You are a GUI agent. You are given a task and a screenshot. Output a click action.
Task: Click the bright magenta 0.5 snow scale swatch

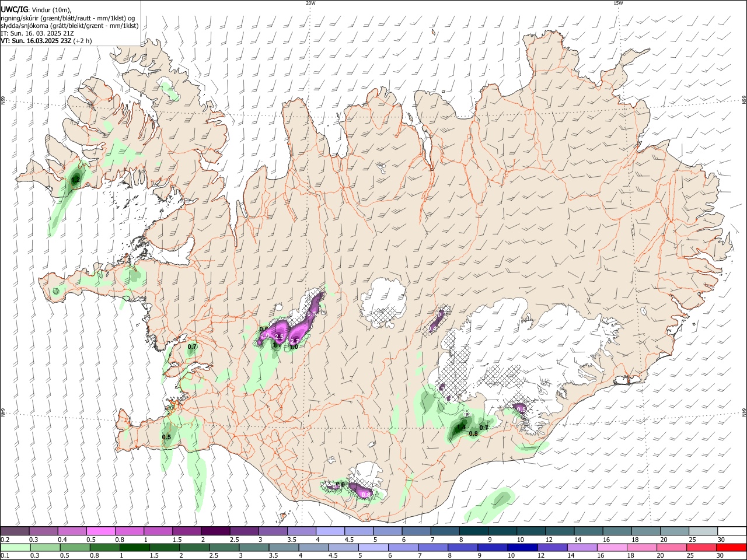(x=100, y=531)
